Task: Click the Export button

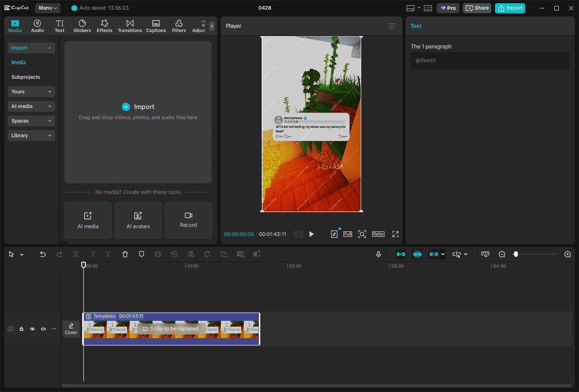Action: click(x=510, y=8)
